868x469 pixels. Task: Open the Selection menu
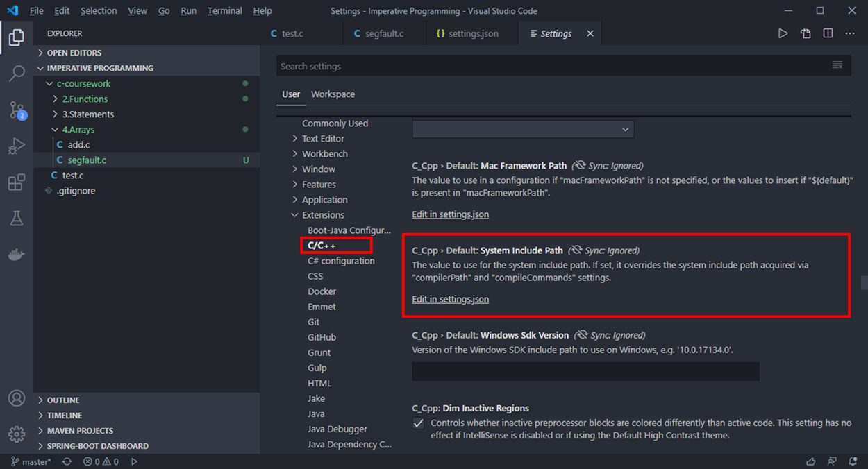pyautogui.click(x=99, y=11)
